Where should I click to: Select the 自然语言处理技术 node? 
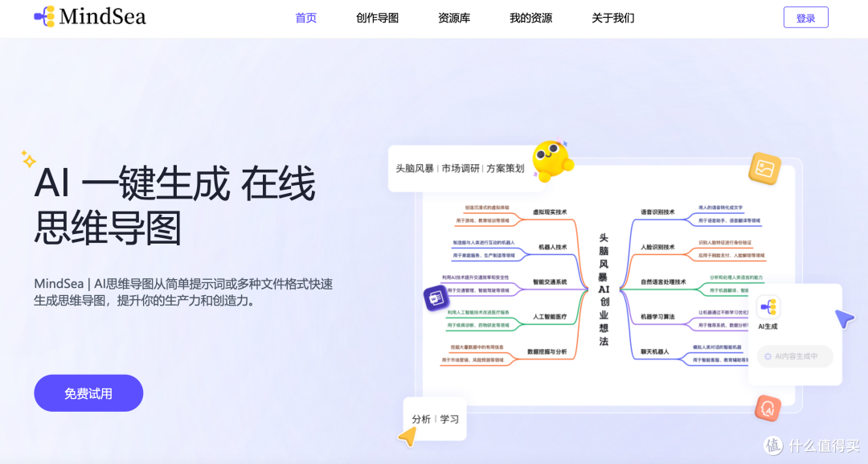click(663, 281)
